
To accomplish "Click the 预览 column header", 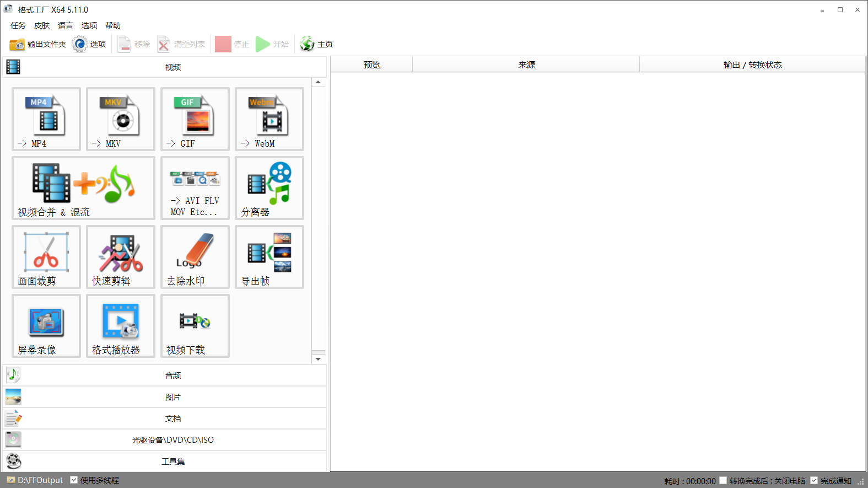I will point(372,65).
